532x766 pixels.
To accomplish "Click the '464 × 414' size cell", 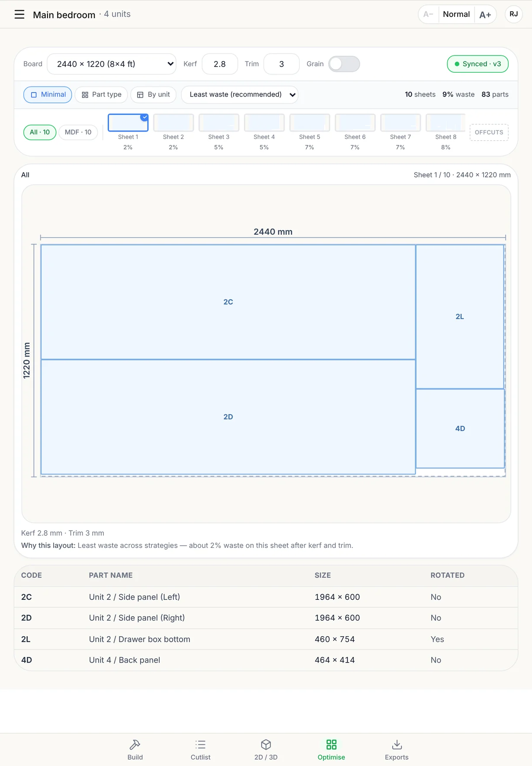I will pos(335,660).
